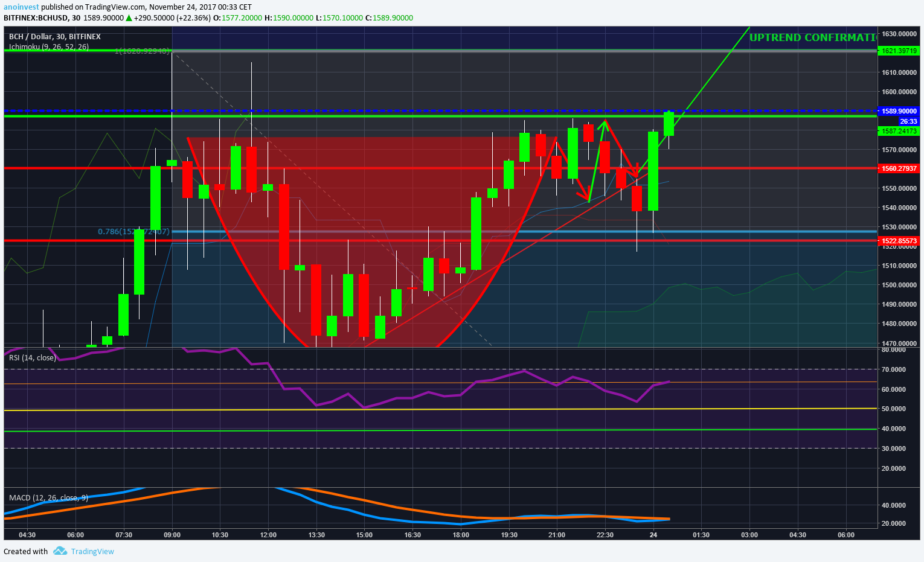
Task: Click the 12:00 time axis label
Action: [268, 535]
